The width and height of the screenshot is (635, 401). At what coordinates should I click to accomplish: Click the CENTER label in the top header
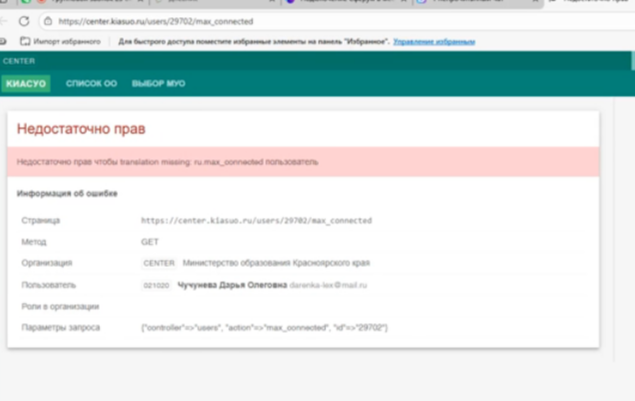pyautogui.click(x=19, y=61)
